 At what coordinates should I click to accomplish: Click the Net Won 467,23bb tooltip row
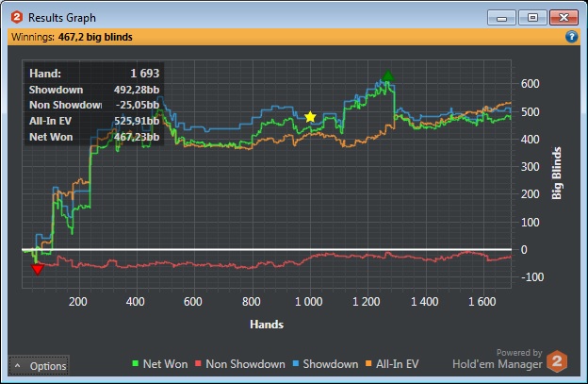tap(94, 137)
